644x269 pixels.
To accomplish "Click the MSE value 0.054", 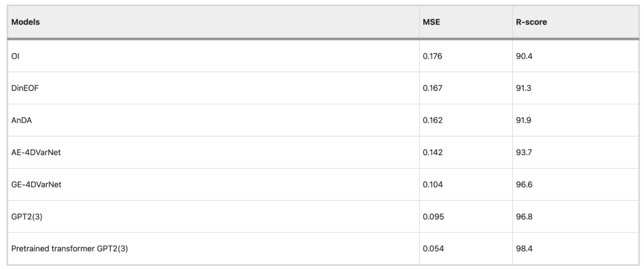I will 432,248.
